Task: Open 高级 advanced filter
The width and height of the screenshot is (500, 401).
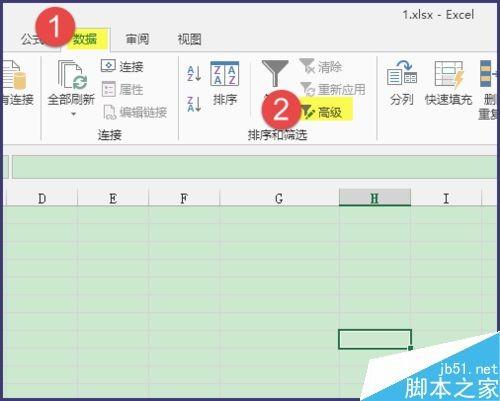Action: [x=322, y=112]
